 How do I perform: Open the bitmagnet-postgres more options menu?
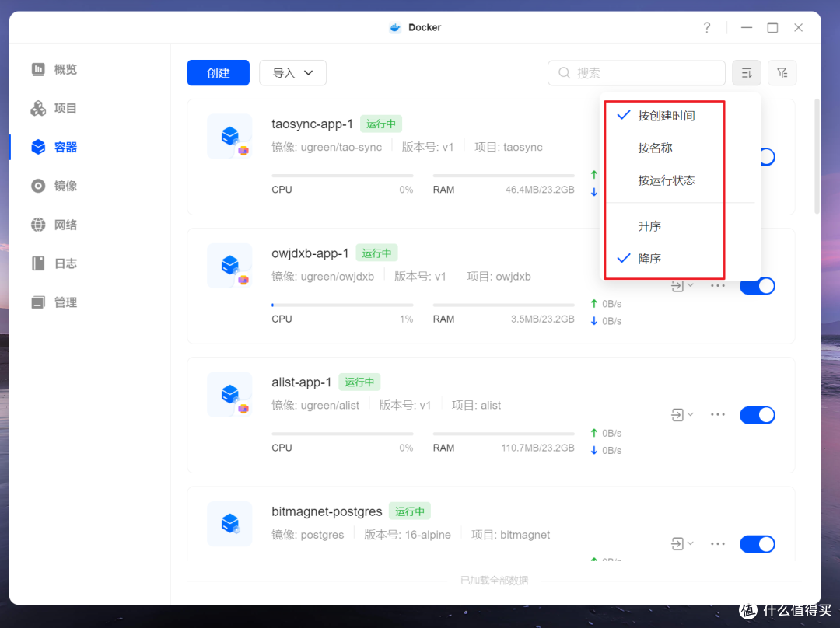[x=717, y=543]
